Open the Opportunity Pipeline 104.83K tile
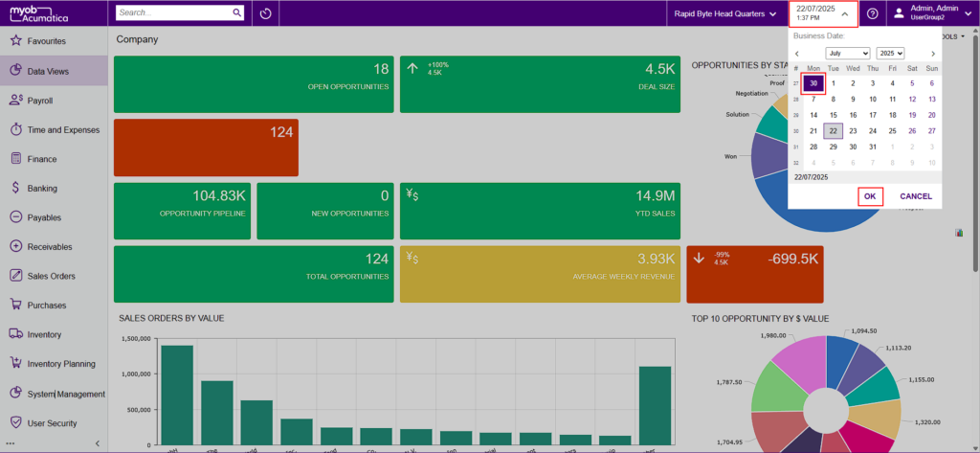 (x=182, y=211)
